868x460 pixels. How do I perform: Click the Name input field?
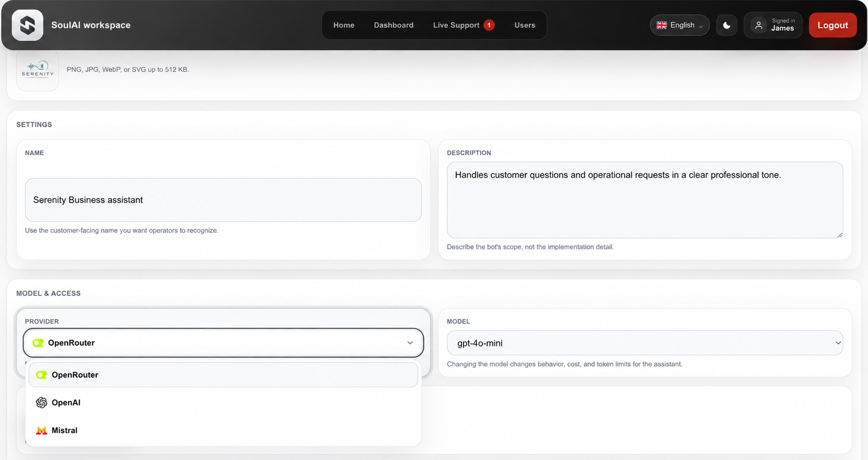pos(223,200)
